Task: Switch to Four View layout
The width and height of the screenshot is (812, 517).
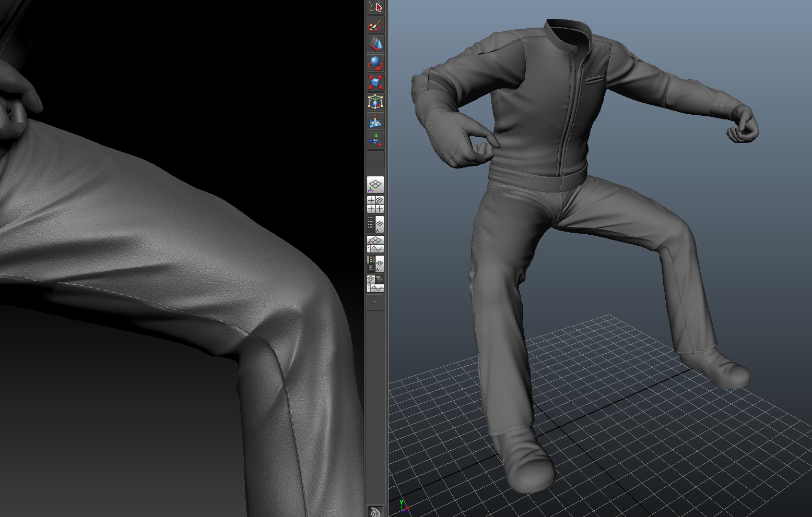Action: 375,205
